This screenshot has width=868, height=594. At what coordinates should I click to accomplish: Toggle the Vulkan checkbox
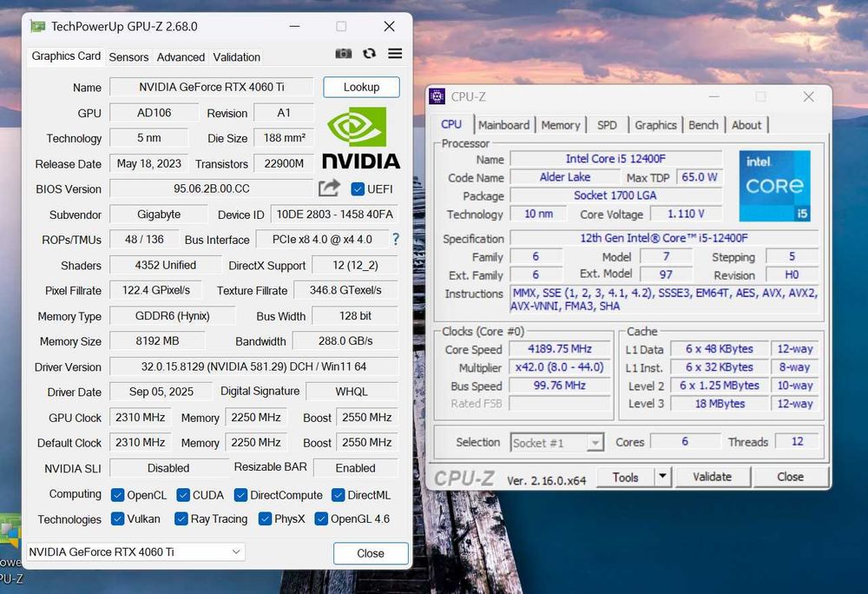point(117,518)
